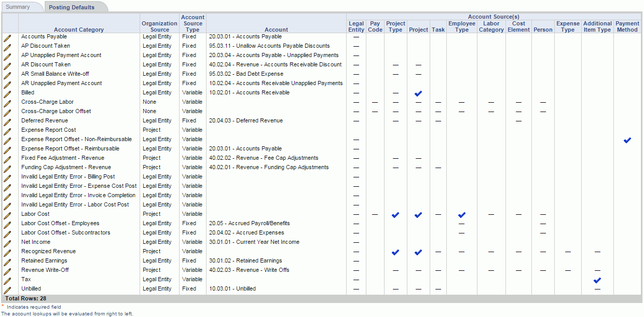Edit the Cross-Charge Labor row via pencil
The height and width of the screenshot is (317, 644).
[x=7, y=103]
